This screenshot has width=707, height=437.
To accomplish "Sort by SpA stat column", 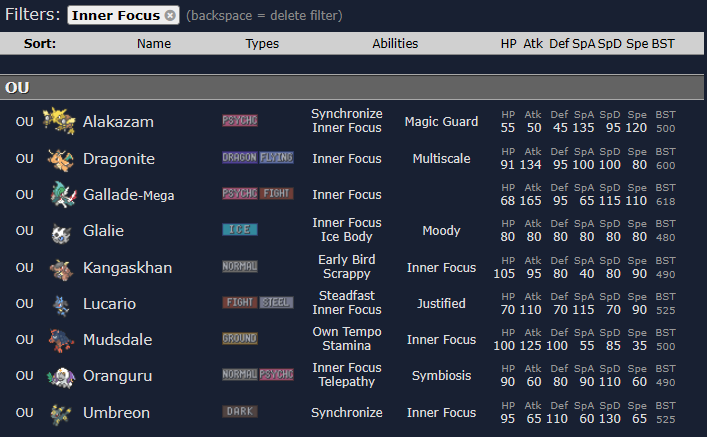I will click(583, 44).
